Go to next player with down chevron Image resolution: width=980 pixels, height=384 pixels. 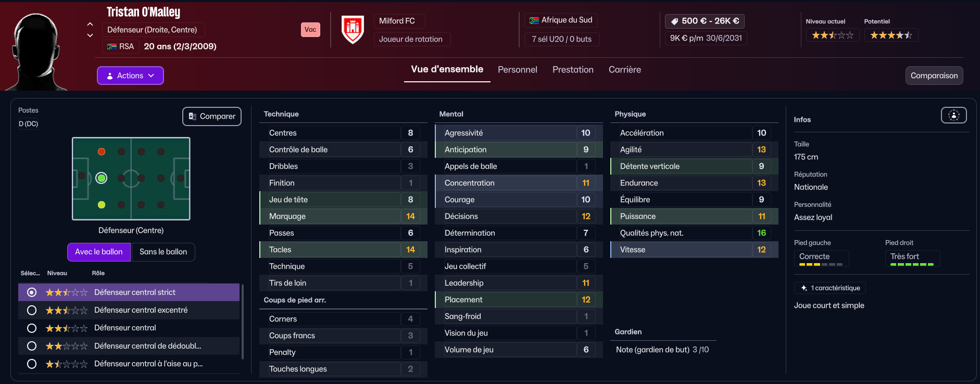(90, 35)
